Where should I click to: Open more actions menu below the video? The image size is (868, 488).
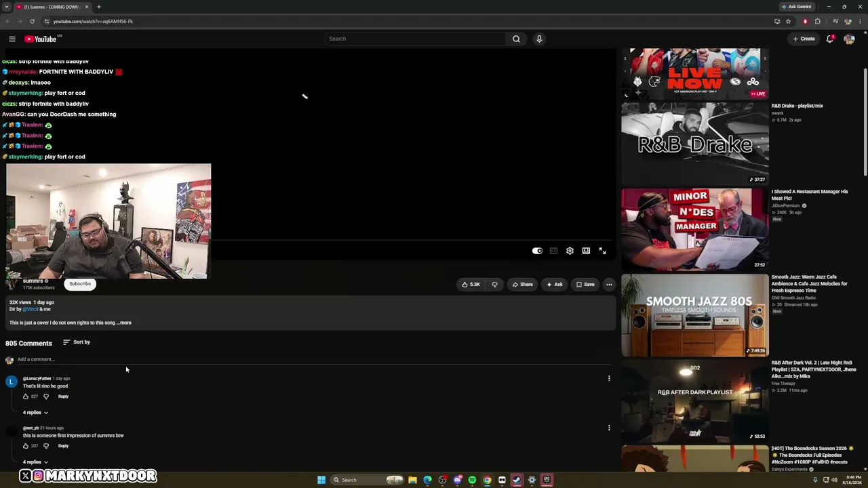point(609,285)
